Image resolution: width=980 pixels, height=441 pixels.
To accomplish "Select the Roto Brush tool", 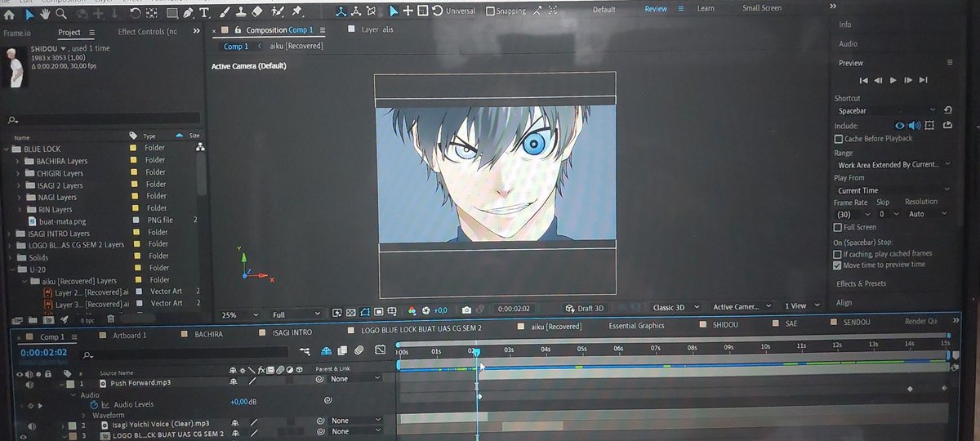I will tap(278, 13).
